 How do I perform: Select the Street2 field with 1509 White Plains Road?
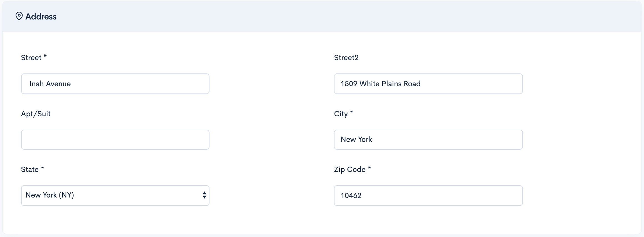[428, 84]
